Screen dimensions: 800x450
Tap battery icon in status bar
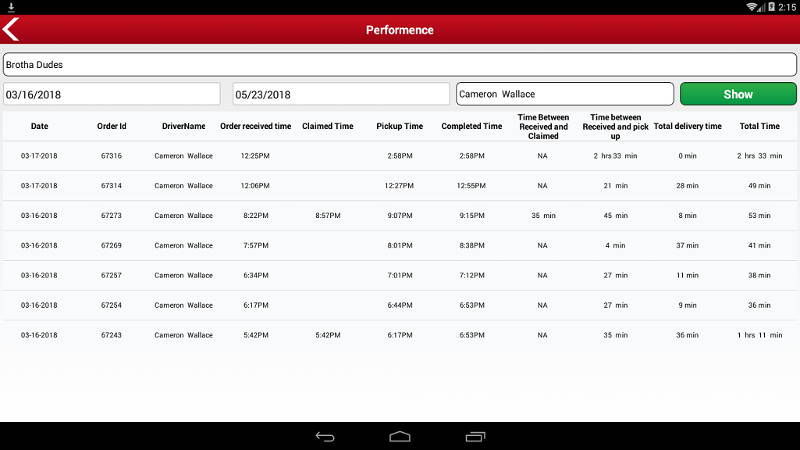pos(772,7)
